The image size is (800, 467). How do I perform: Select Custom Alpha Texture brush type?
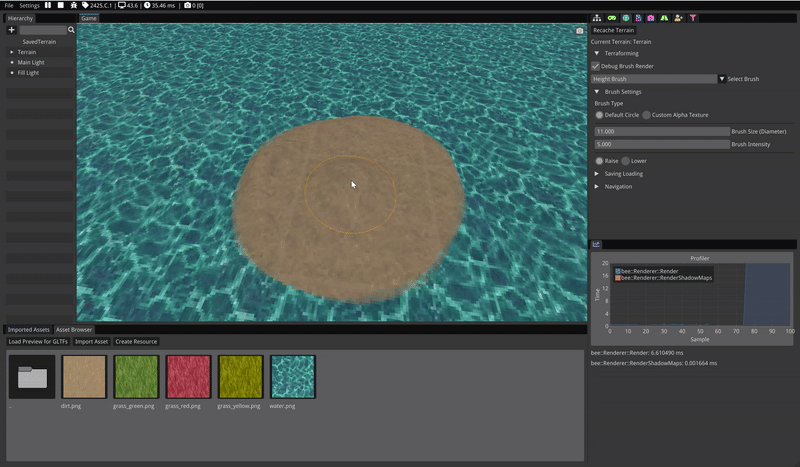(647, 115)
